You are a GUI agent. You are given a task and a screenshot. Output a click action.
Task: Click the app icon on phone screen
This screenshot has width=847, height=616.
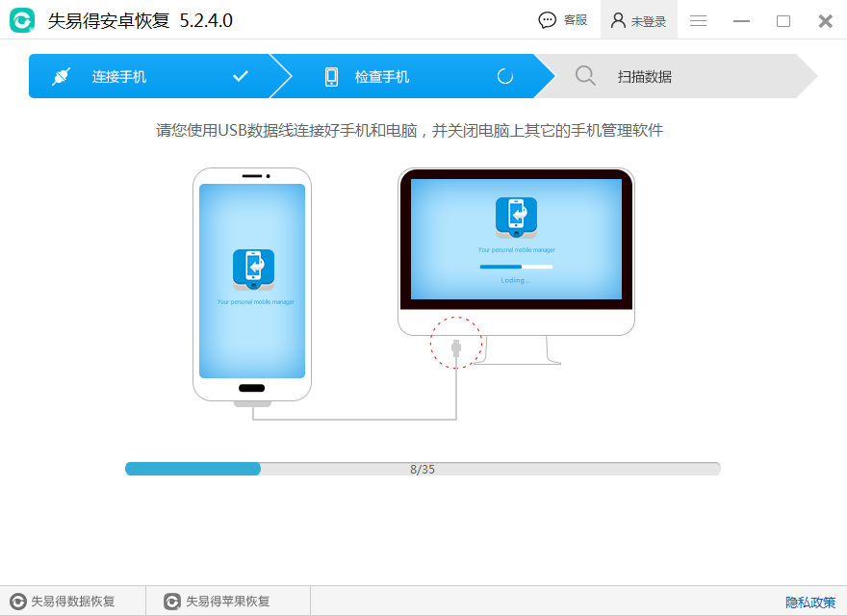(x=253, y=269)
